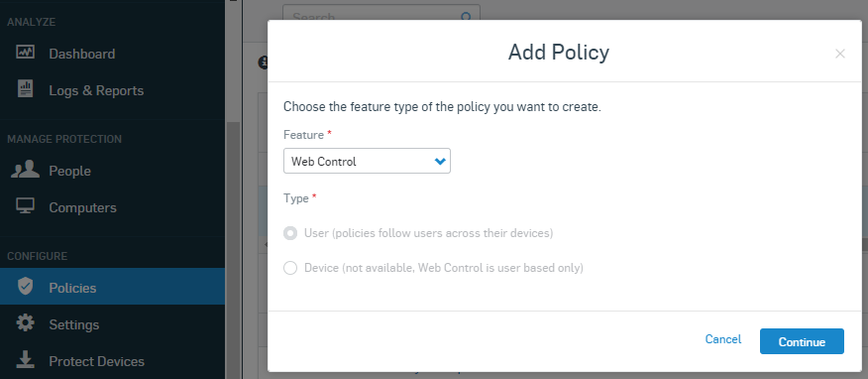Click the 'Type' field label
868x379 pixels.
pos(296,198)
